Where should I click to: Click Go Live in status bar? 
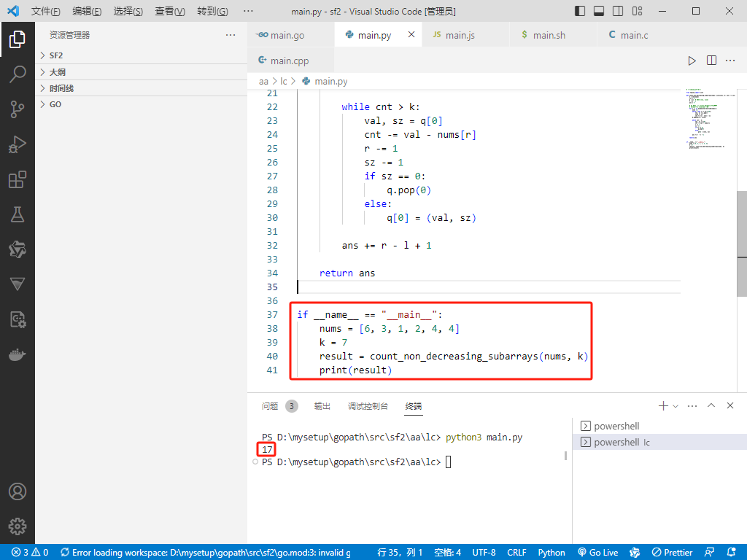(x=598, y=553)
